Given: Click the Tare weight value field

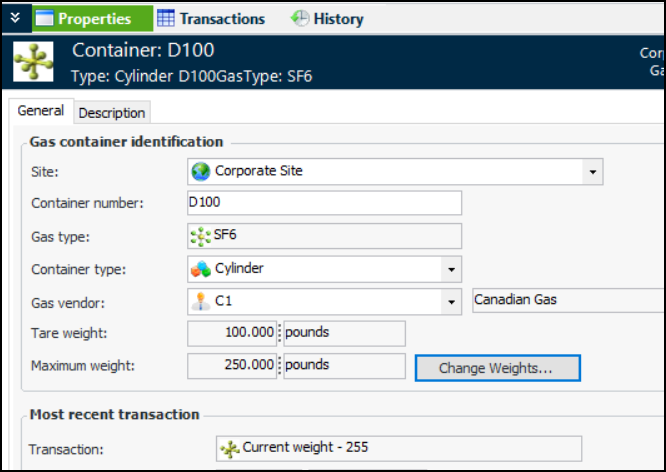Looking at the screenshot, I should point(233,333).
